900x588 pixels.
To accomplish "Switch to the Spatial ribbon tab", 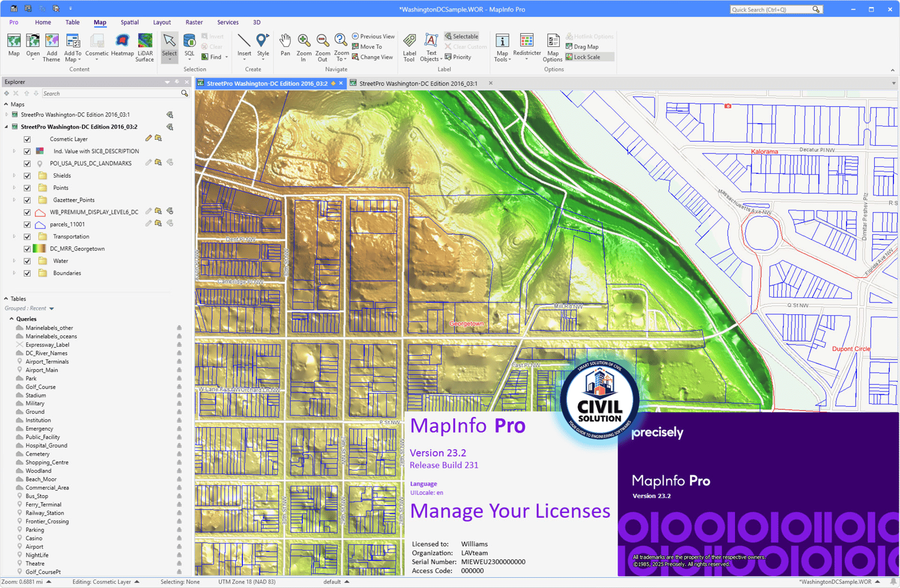I will (x=130, y=22).
